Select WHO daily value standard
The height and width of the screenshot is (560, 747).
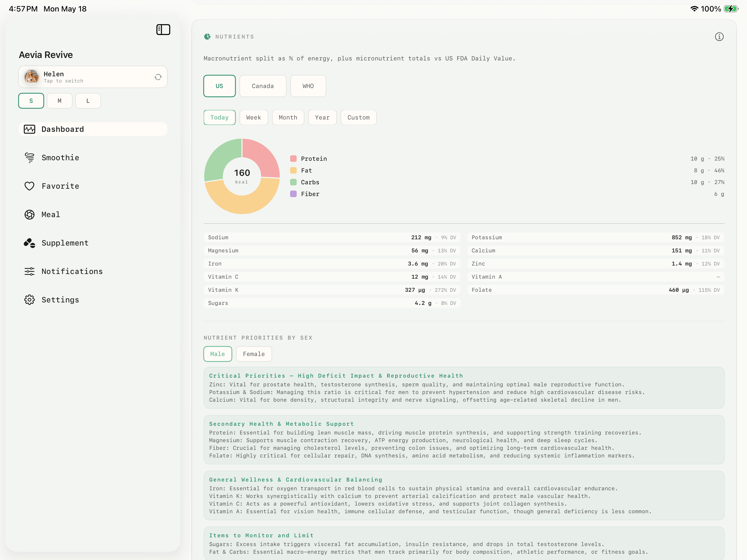coord(308,86)
